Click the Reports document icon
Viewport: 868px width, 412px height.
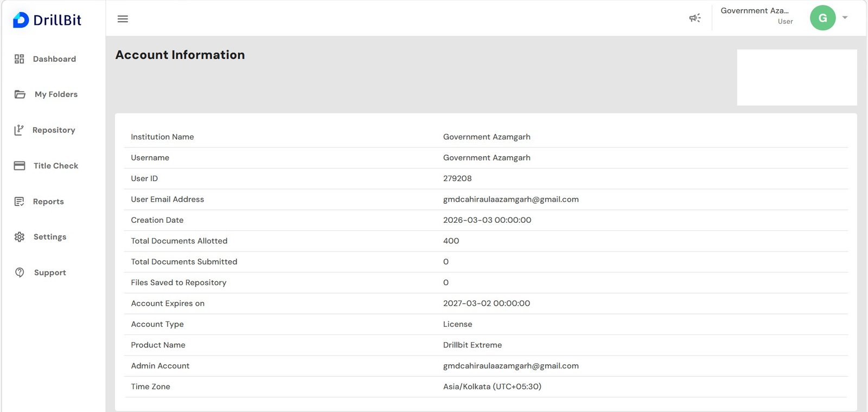coord(20,202)
